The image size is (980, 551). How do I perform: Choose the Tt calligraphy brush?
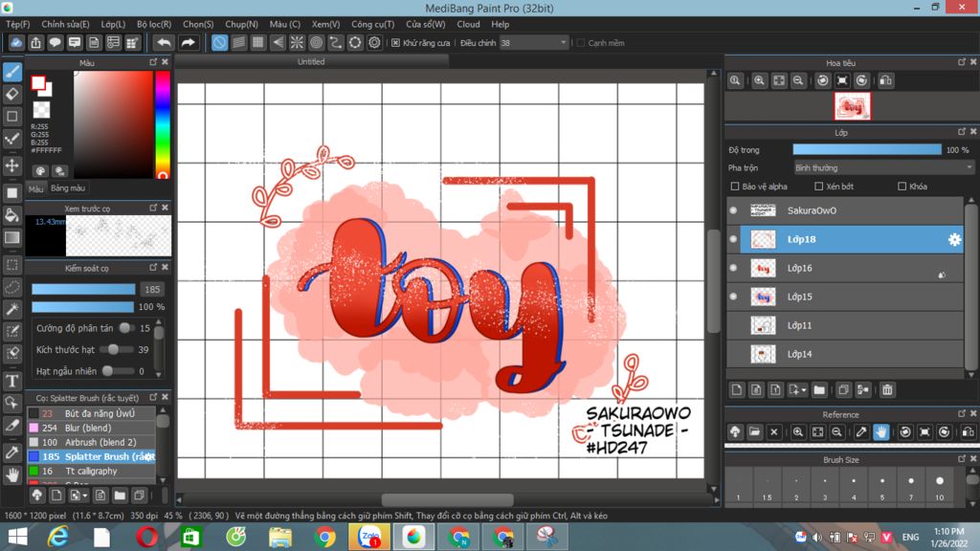(91, 471)
